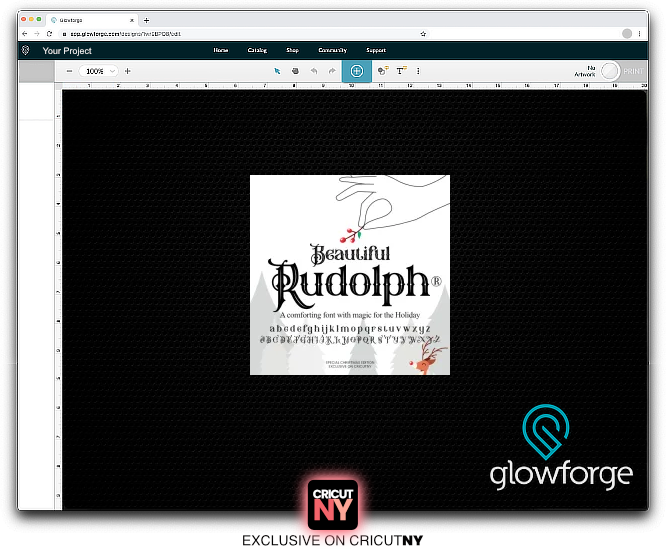Close the Glowforge browser tab
The width and height of the screenshot is (666, 552).
(132, 20)
